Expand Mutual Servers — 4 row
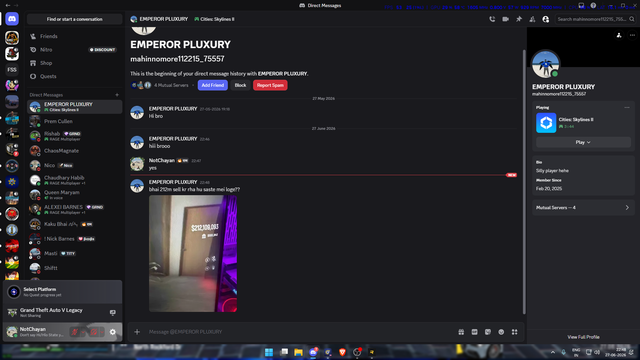 point(583,208)
